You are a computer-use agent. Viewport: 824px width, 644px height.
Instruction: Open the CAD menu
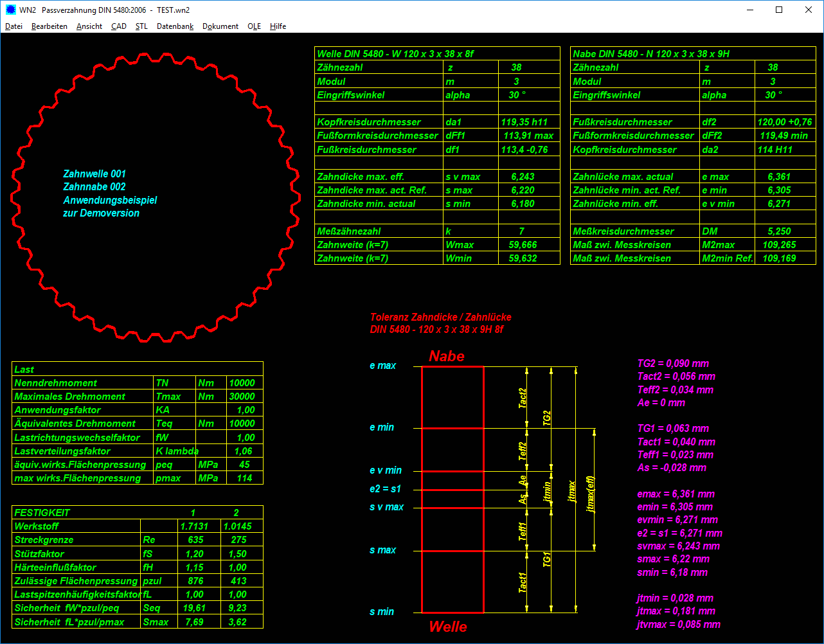(x=118, y=26)
